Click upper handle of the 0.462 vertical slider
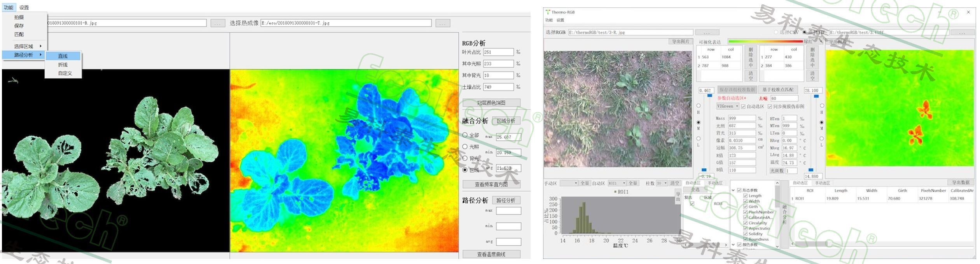The width and height of the screenshot is (980, 264). (x=709, y=96)
